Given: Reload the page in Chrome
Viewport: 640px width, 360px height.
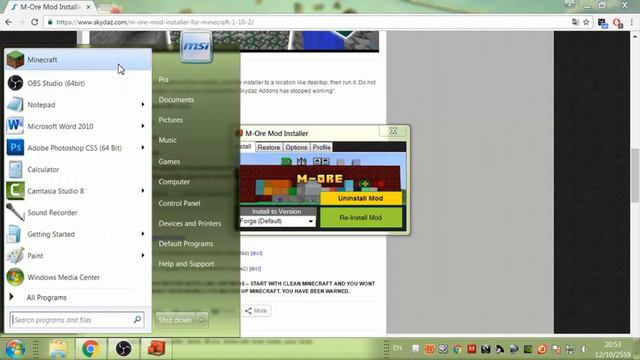Looking at the screenshot, I should point(35,22).
